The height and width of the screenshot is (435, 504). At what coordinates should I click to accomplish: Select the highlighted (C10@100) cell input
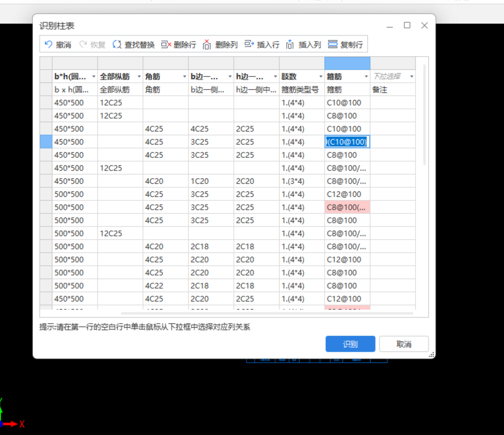pyautogui.click(x=347, y=142)
